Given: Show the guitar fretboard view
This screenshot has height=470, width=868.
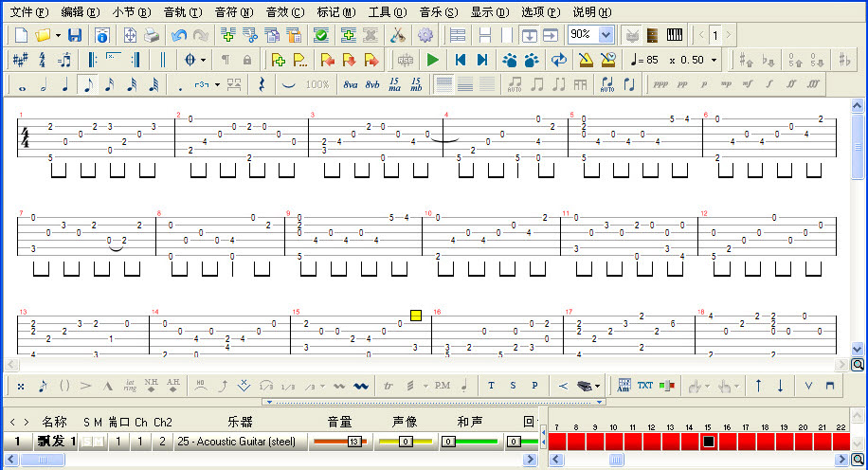Looking at the screenshot, I should tap(652, 35).
